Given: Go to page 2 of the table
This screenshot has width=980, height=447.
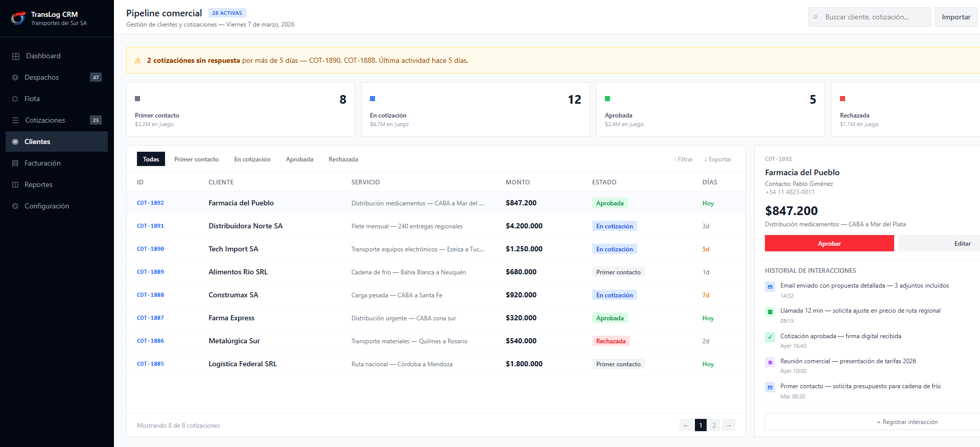Looking at the screenshot, I should click(x=714, y=425).
